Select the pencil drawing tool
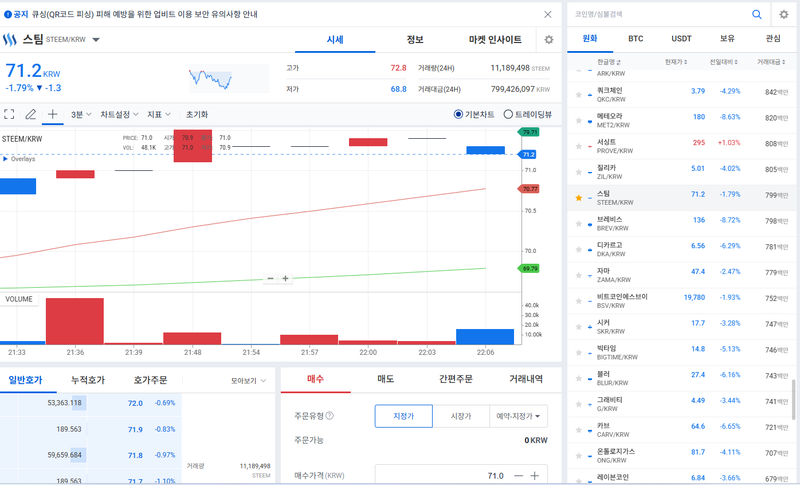Viewport: 800px width, 485px height. (x=31, y=114)
